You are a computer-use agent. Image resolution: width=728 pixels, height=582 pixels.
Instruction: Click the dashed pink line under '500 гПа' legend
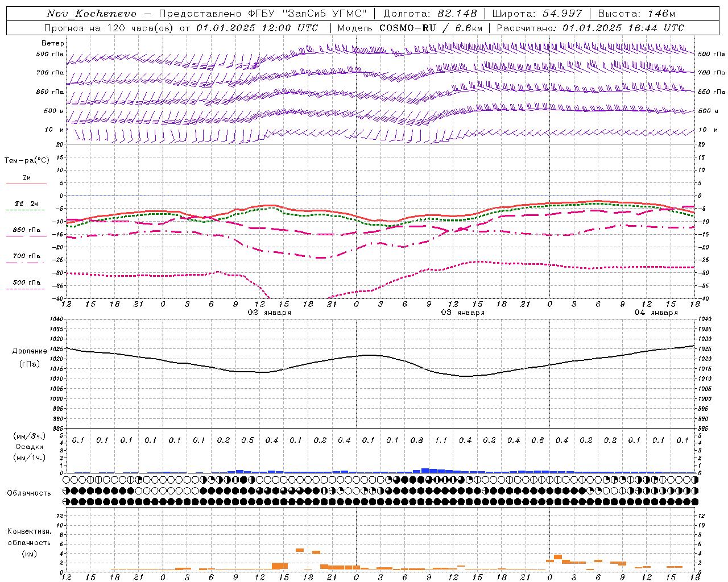point(26,289)
